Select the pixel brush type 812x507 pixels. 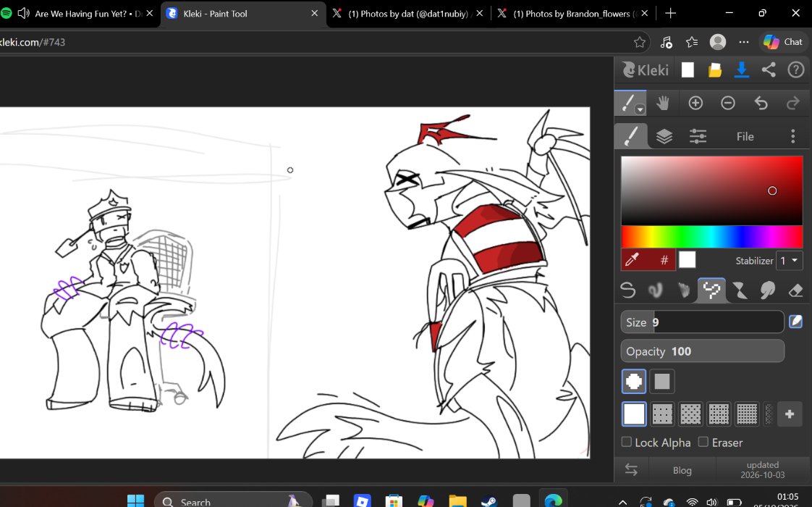click(x=711, y=290)
